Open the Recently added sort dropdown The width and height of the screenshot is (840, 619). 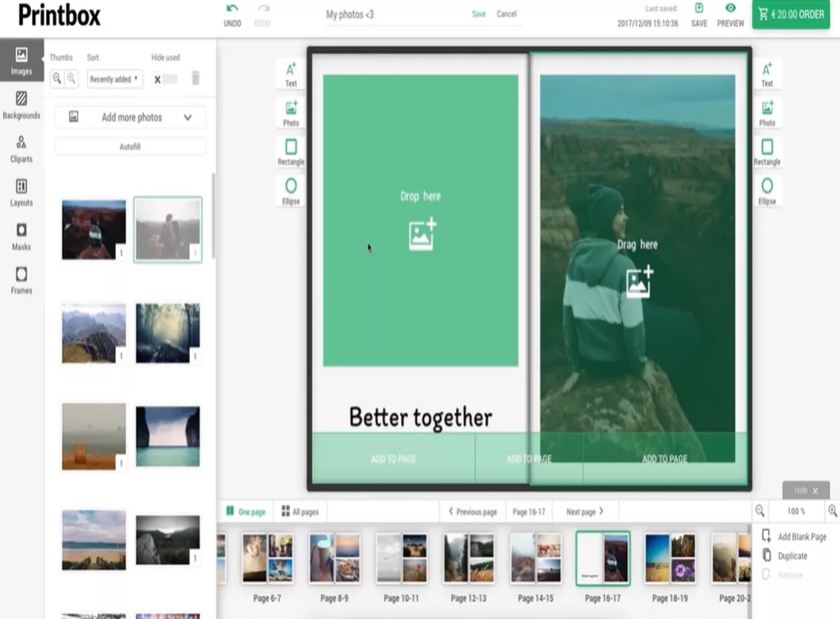pos(115,79)
